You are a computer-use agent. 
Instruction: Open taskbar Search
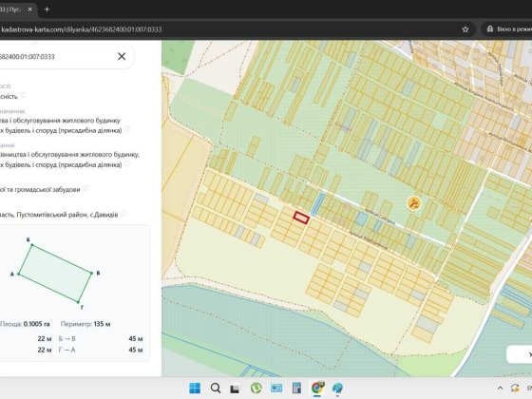pos(215,388)
